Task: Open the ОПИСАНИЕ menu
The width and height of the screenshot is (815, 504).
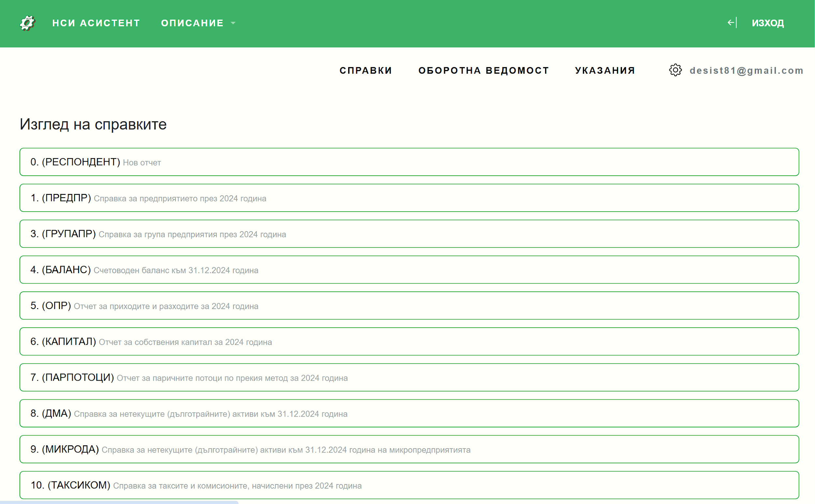Action: (192, 23)
